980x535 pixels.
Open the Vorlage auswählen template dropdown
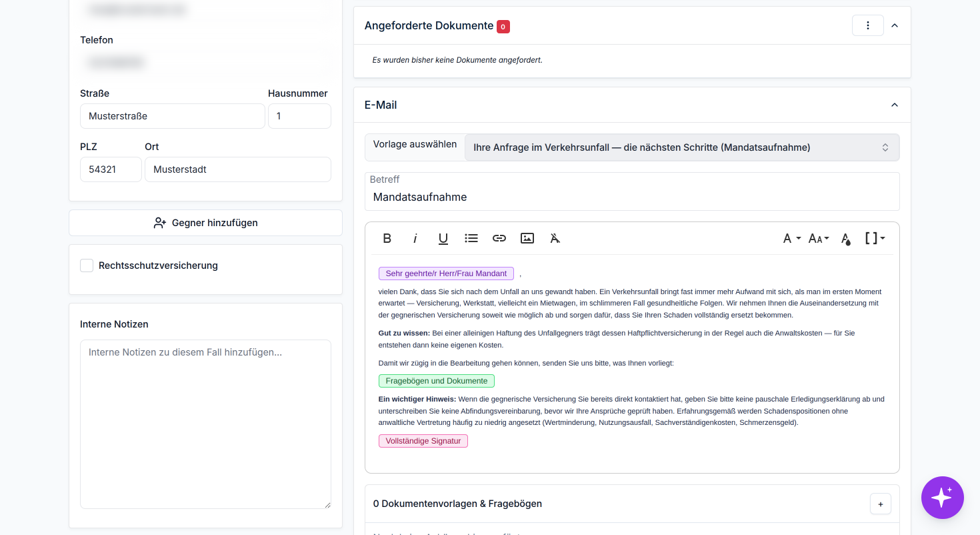click(x=681, y=147)
